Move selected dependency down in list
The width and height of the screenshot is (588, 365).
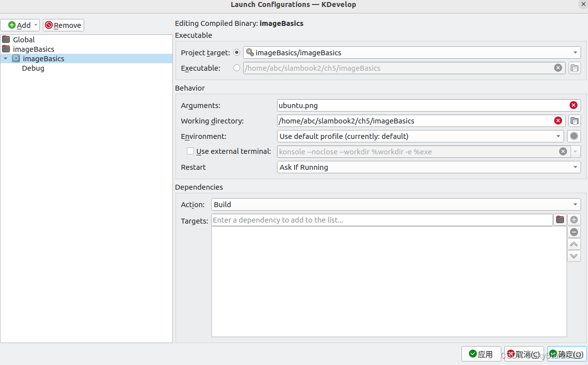(x=574, y=256)
